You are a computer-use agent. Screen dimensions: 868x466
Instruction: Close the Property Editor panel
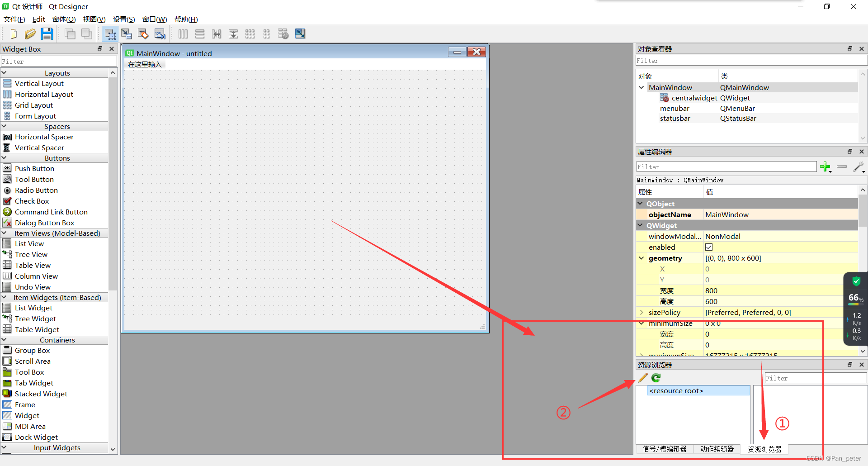(862, 152)
